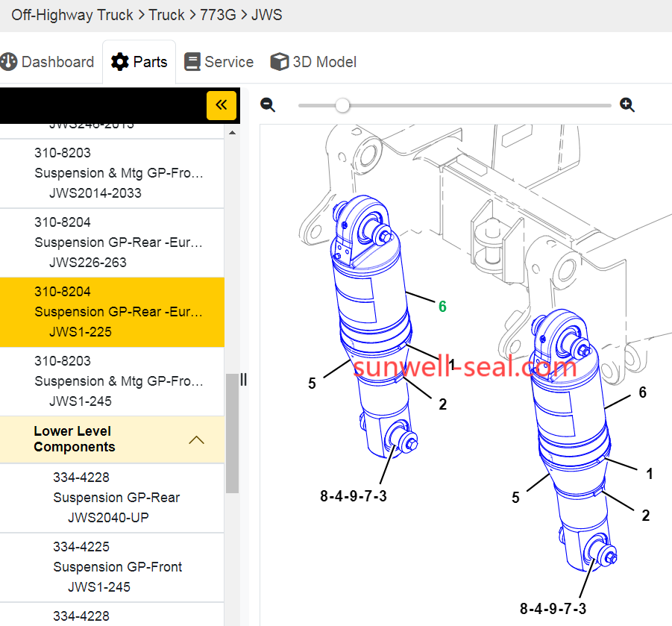Click the zoom level slider handle

coord(342,105)
